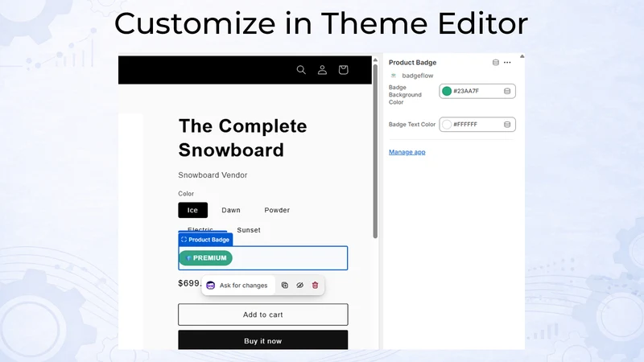The image size is (644, 362).
Task: Click the Ask for changes assistant icon
Action: click(211, 286)
